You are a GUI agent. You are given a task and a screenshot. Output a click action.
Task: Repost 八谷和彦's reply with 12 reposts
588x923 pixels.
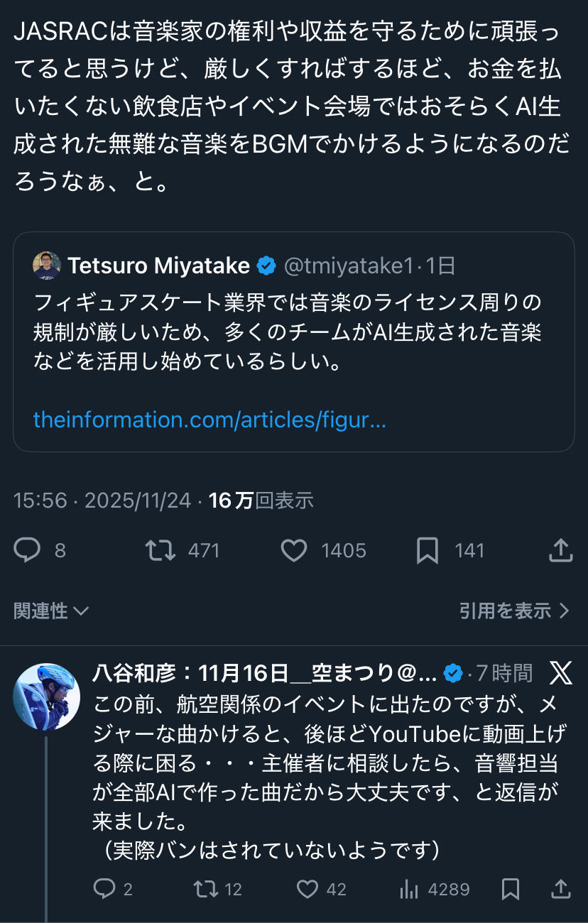click(x=206, y=888)
